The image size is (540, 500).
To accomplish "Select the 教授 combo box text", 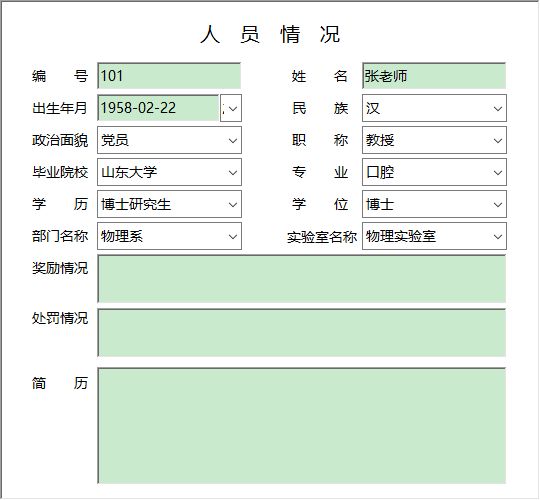I will (x=380, y=140).
